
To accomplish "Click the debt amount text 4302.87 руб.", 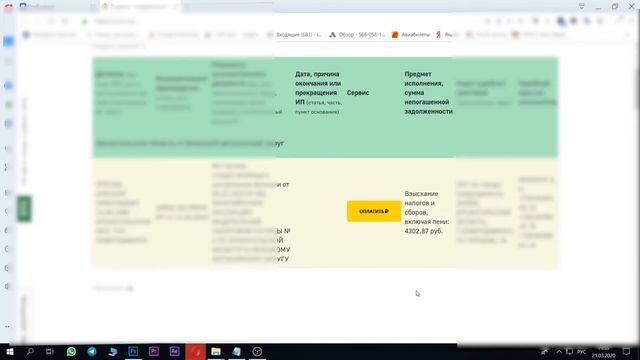I will point(424,231).
